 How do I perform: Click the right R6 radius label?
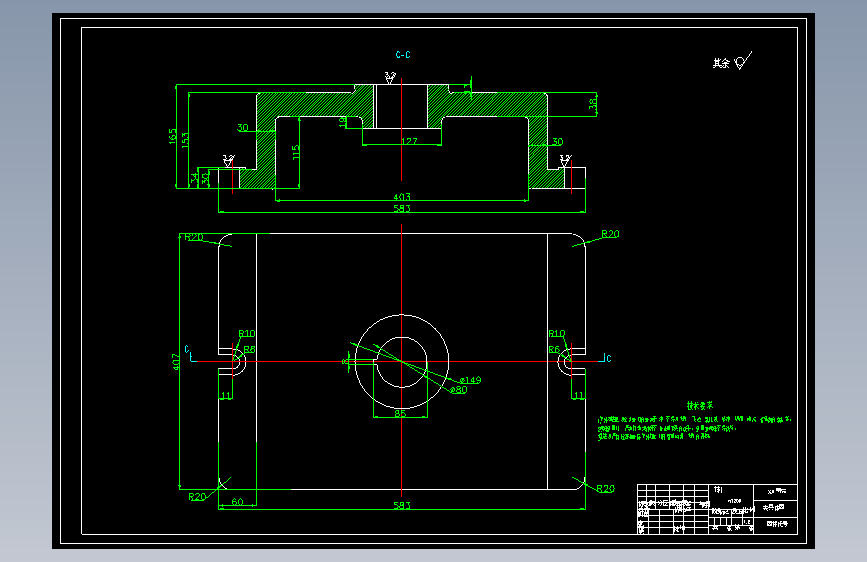pos(554,350)
